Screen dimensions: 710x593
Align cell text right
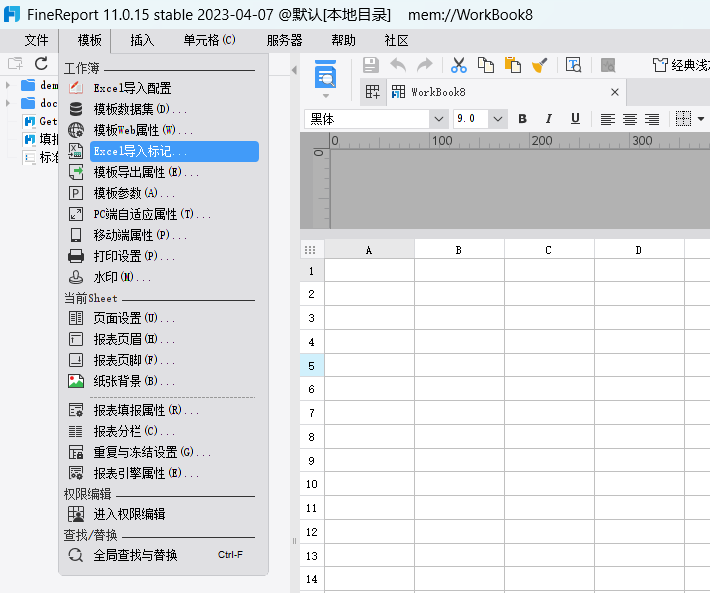[652, 119]
